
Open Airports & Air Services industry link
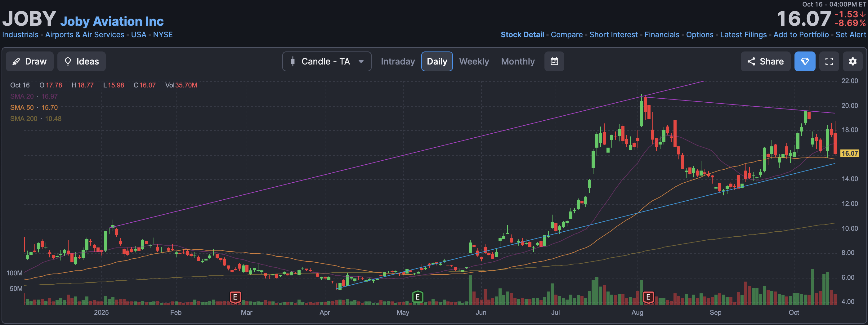[x=85, y=35]
